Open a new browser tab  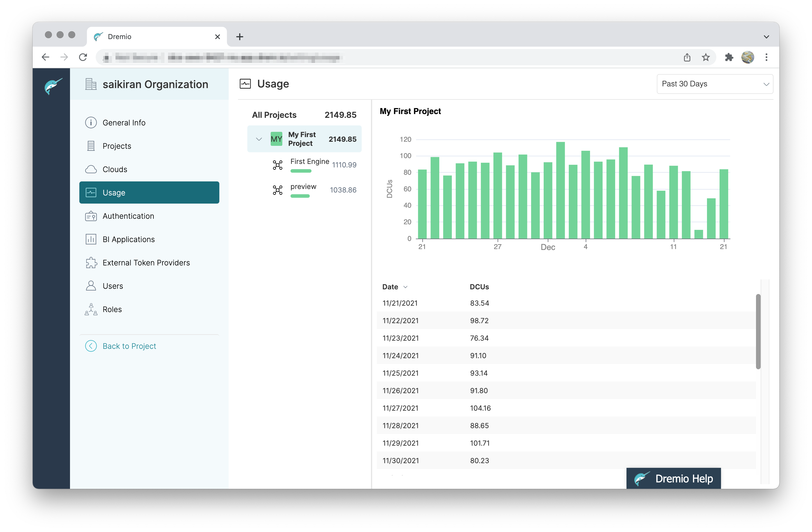click(239, 37)
